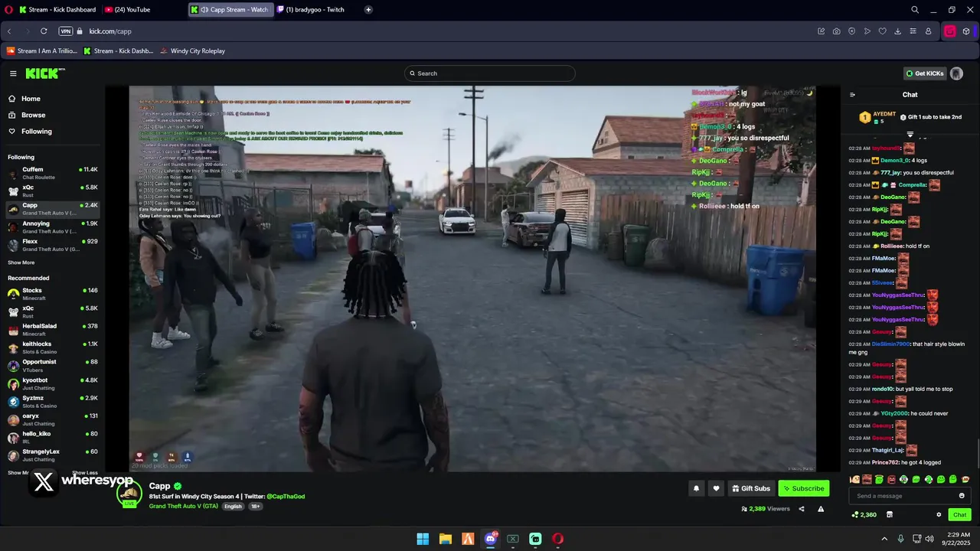Open File Explorer from taskbar
980x551 pixels.
pyautogui.click(x=445, y=539)
